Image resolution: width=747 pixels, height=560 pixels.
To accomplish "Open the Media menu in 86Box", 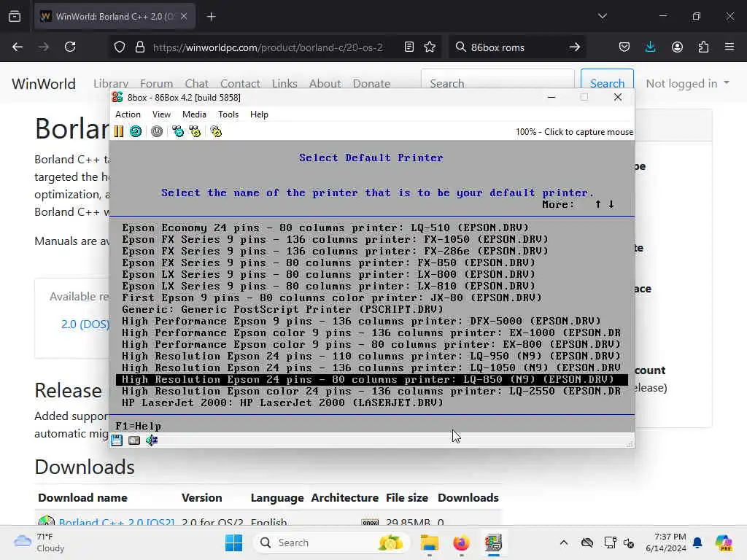I will tap(194, 114).
